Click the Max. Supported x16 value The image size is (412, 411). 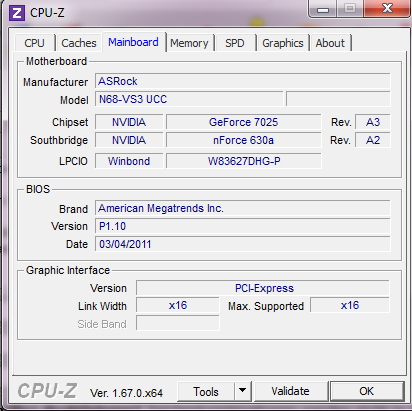point(350,305)
